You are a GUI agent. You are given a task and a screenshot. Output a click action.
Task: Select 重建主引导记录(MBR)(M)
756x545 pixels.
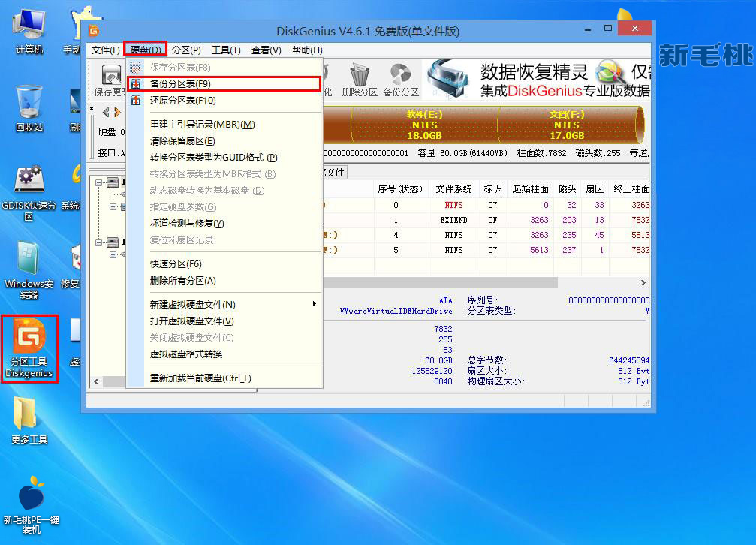coord(224,125)
